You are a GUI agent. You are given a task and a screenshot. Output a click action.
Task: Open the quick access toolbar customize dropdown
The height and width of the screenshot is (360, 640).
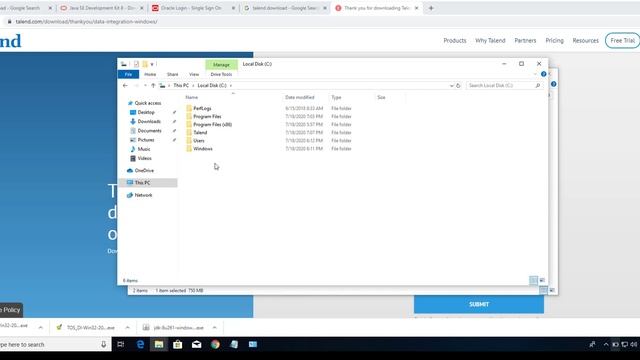pyautogui.click(x=152, y=64)
